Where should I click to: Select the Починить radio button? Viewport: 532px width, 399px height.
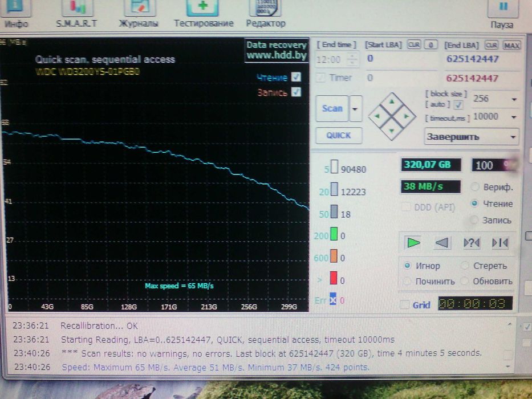(407, 281)
